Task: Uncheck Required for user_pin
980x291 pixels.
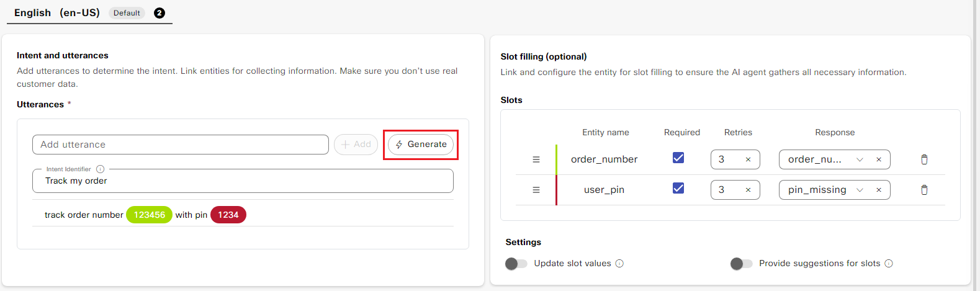Action: click(x=678, y=188)
